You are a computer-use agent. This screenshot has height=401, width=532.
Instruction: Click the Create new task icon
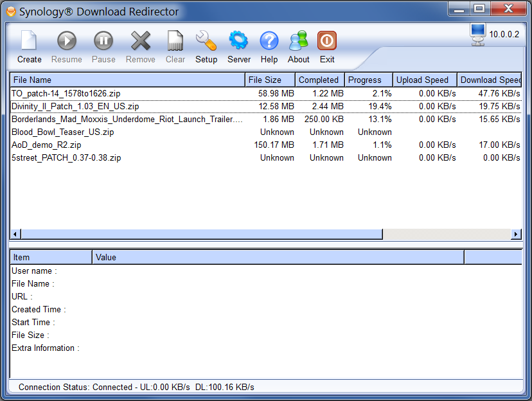[x=29, y=40]
